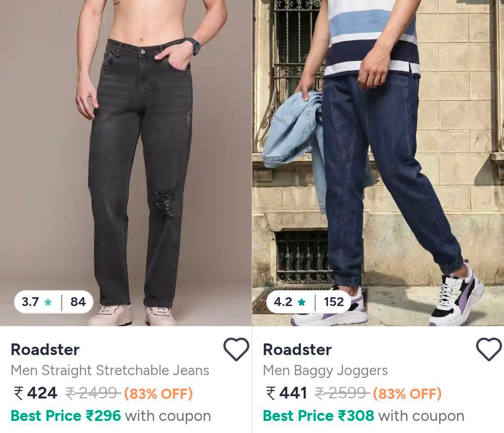Image resolution: width=504 pixels, height=433 pixels.
Task: View Best Price ₹296 with coupon offer
Action: click(111, 416)
